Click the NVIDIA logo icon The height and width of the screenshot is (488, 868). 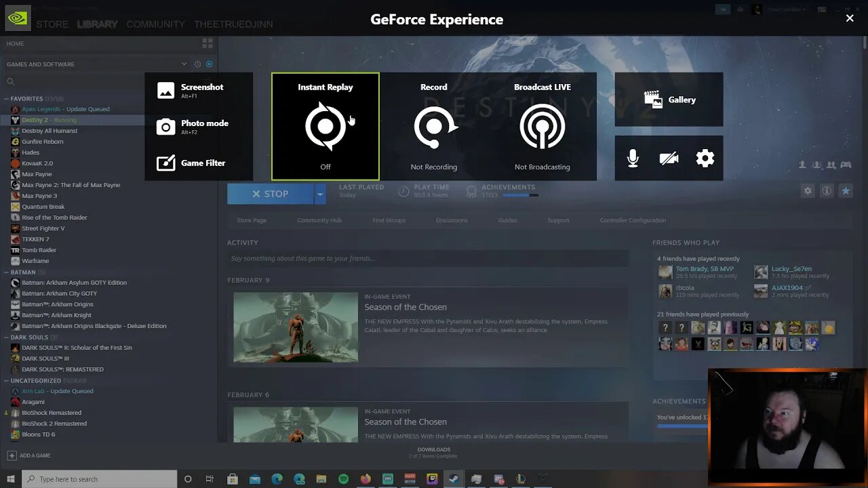tap(18, 19)
